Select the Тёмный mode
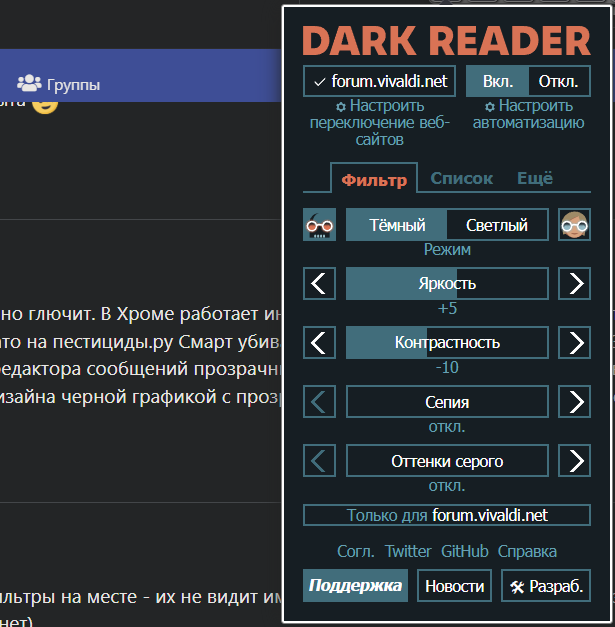The image size is (615, 627). (397, 225)
